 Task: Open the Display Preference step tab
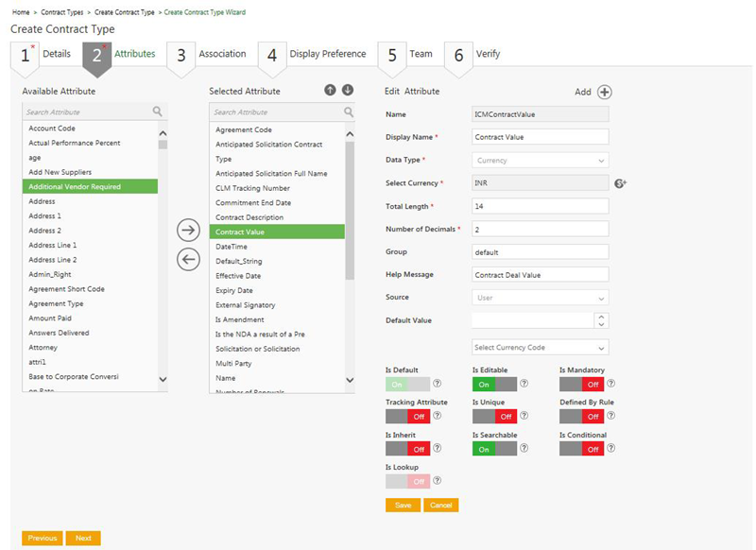pyautogui.click(x=327, y=55)
